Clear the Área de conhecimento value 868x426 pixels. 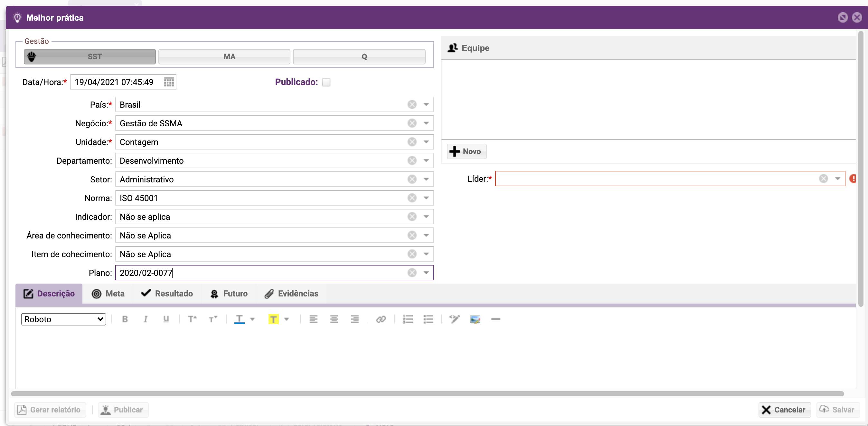[x=412, y=235]
